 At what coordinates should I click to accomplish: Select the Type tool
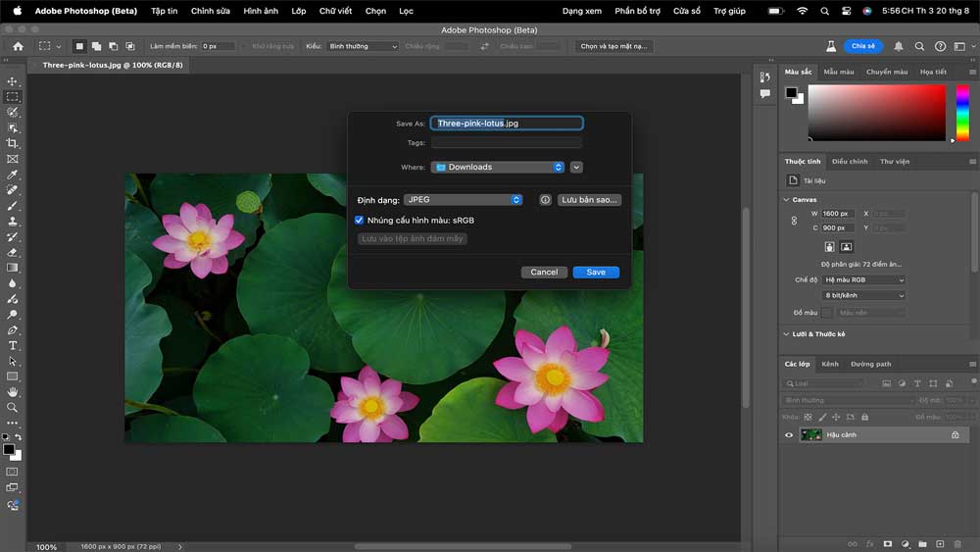pyautogui.click(x=13, y=346)
